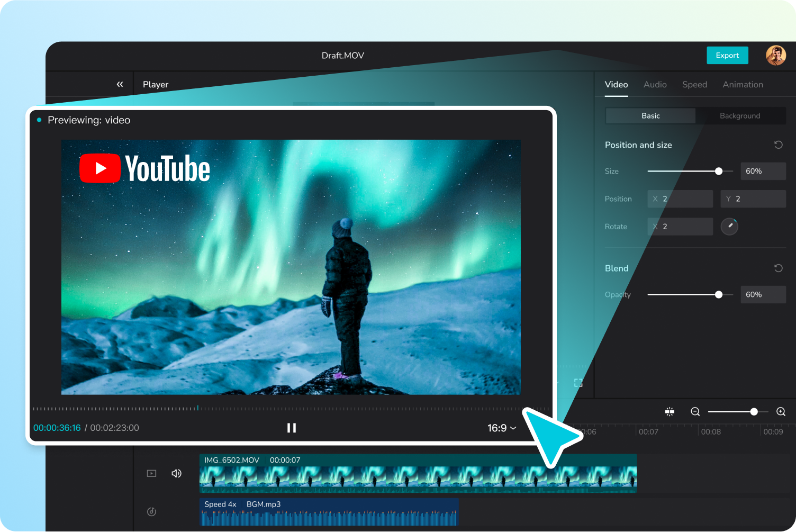Zoom out the timeline
Image resolution: width=796 pixels, height=532 pixels.
pyautogui.click(x=695, y=411)
